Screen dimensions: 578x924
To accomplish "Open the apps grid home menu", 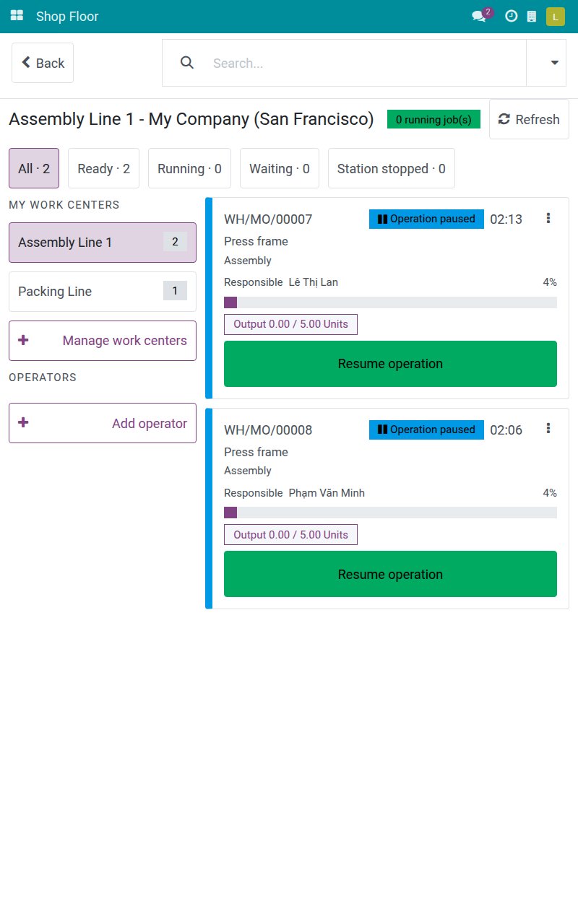I will coord(17,16).
